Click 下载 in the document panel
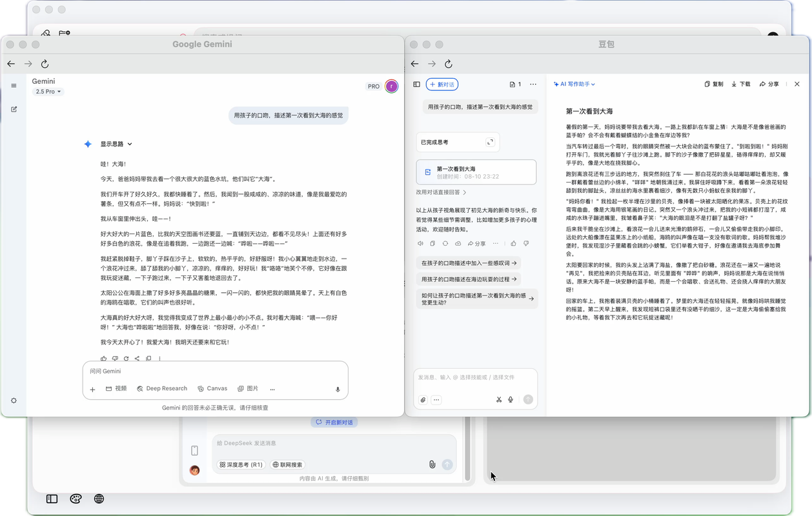Screen dimensions: 812x516 coord(741,84)
